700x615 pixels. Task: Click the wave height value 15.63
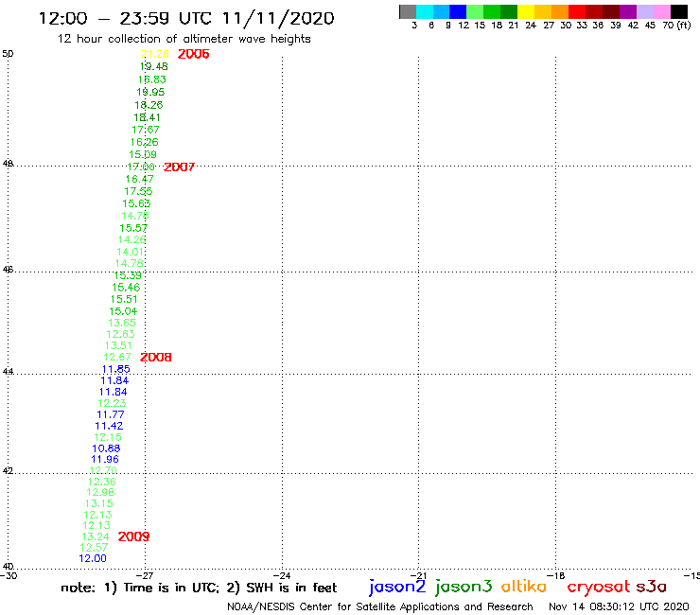(136, 203)
